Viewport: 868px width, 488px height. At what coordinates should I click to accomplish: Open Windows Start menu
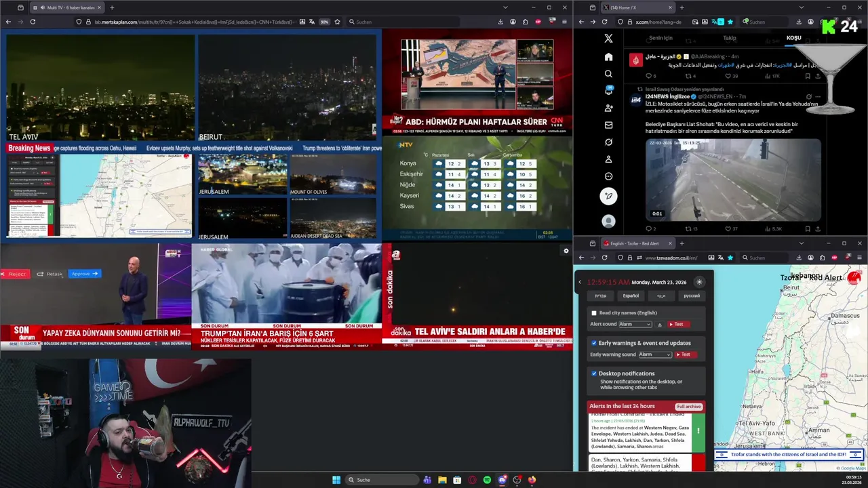(x=336, y=480)
